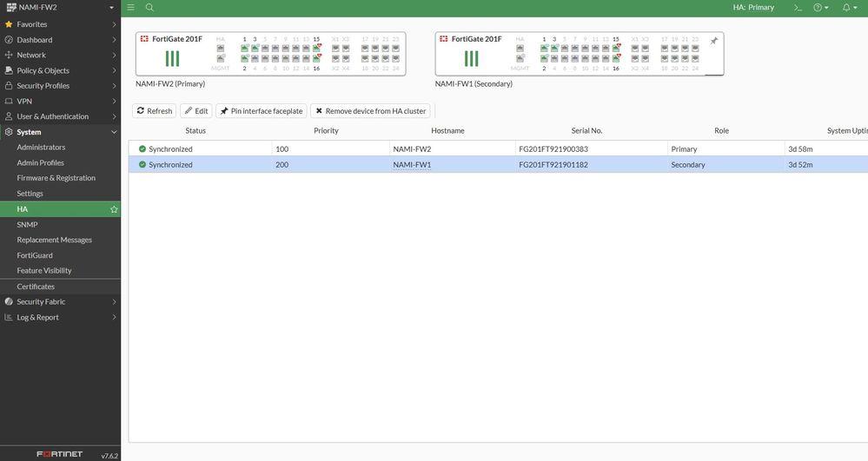Screen dimensions: 868x461
Task: Click Pin interface faceplate button
Action: (262, 110)
